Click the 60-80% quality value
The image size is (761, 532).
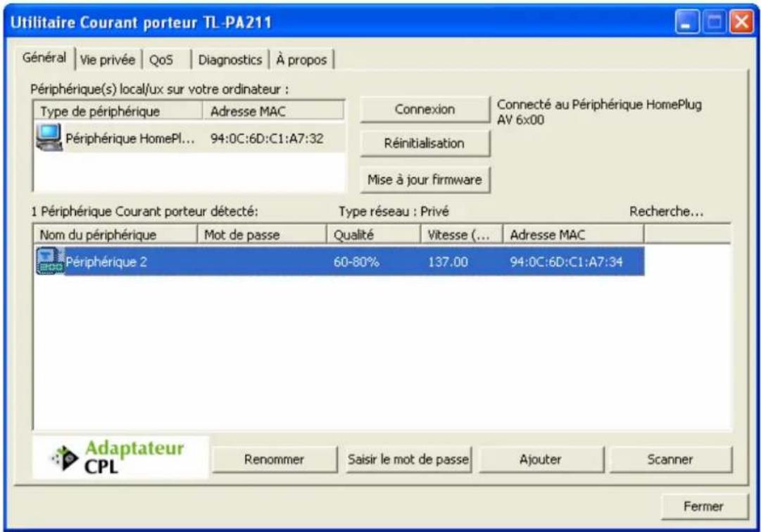pyautogui.click(x=356, y=262)
